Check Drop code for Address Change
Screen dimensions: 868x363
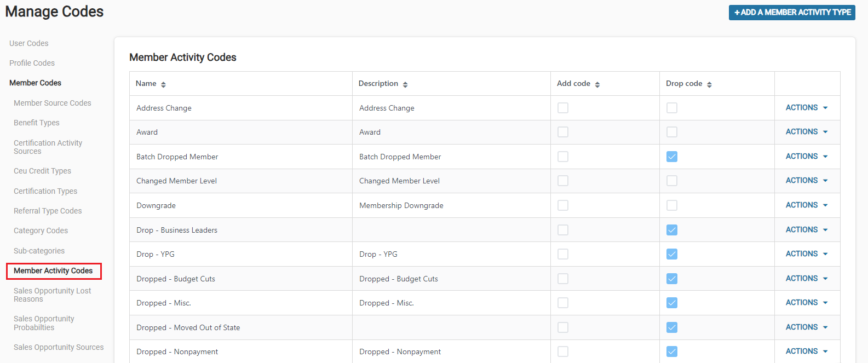(x=672, y=108)
